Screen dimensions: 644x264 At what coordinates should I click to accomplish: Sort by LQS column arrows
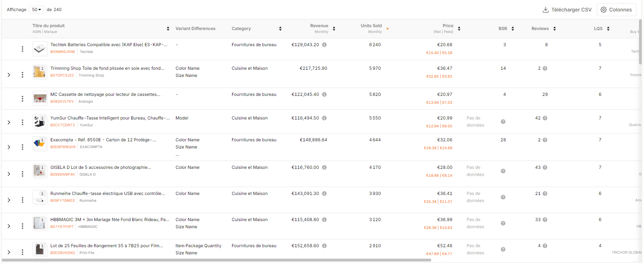pos(608,29)
